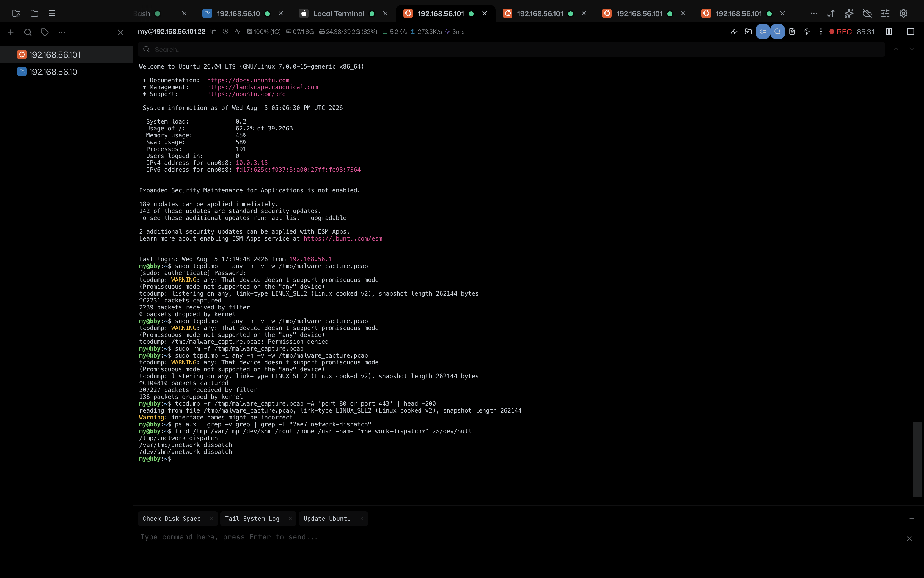Run the Check Disk Space snippet
The width and height of the screenshot is (924, 578).
pos(172,519)
